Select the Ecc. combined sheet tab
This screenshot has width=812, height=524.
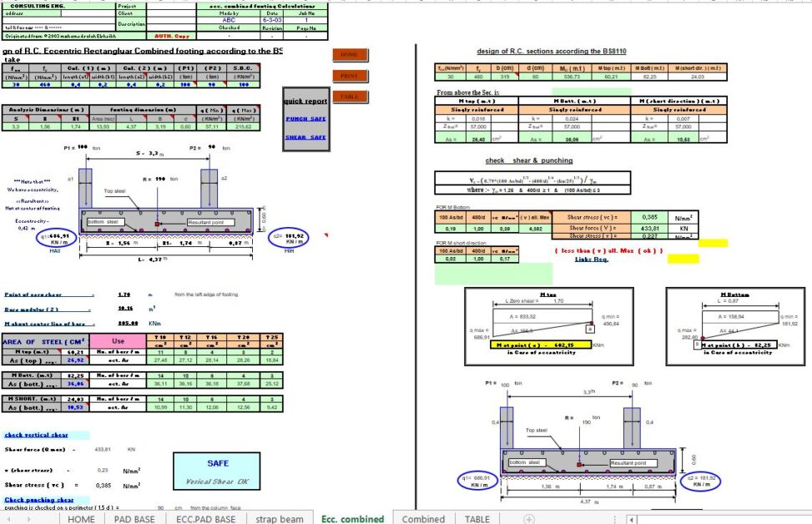point(353,519)
